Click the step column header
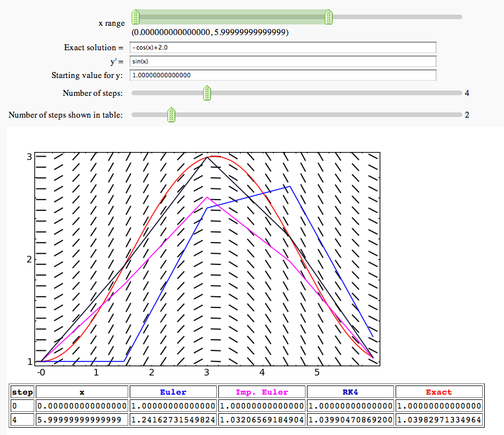The image size is (504, 435). tap(22, 392)
